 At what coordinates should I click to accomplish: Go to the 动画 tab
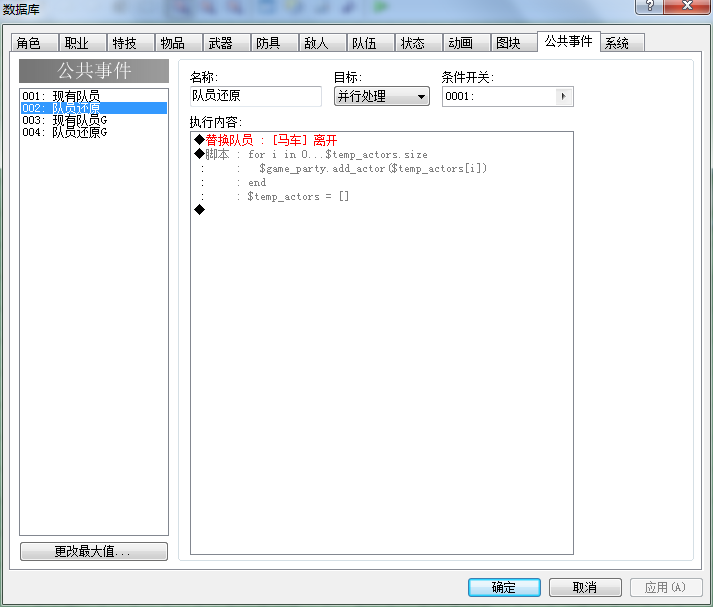coord(467,43)
